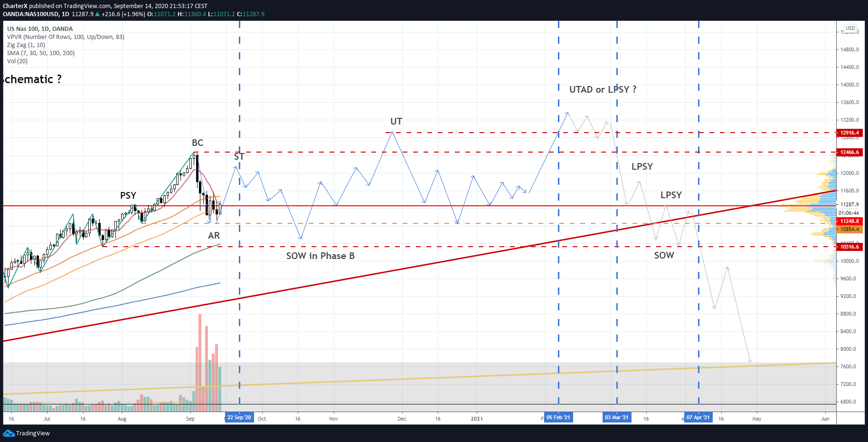Click the 14800.0 price axis tick

pyautogui.click(x=849, y=49)
